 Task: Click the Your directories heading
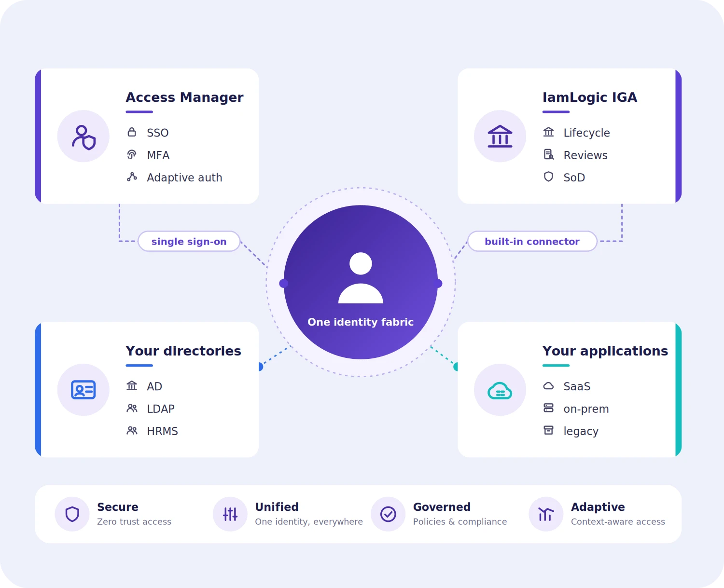pos(183,351)
